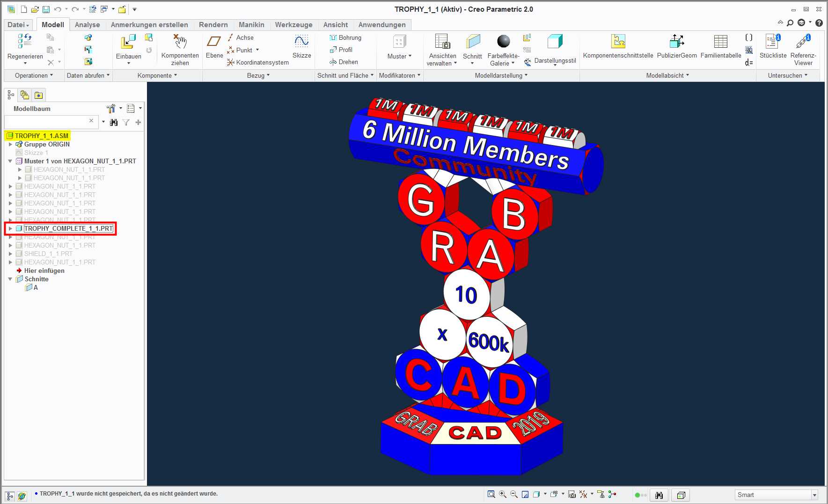
Task: Click the zoom in magnifier in bottom toolbar
Action: [x=503, y=494]
